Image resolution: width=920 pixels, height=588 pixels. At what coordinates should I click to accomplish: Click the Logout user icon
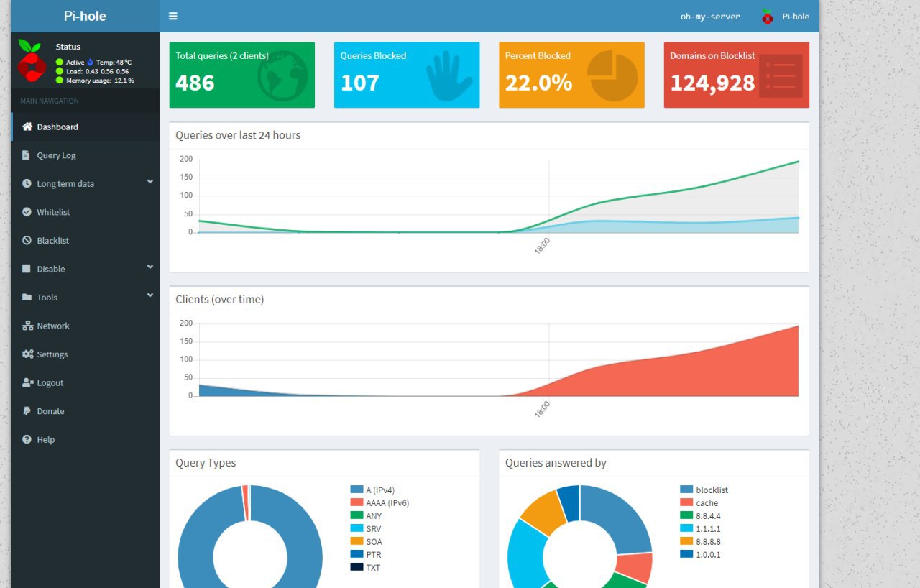coord(28,382)
